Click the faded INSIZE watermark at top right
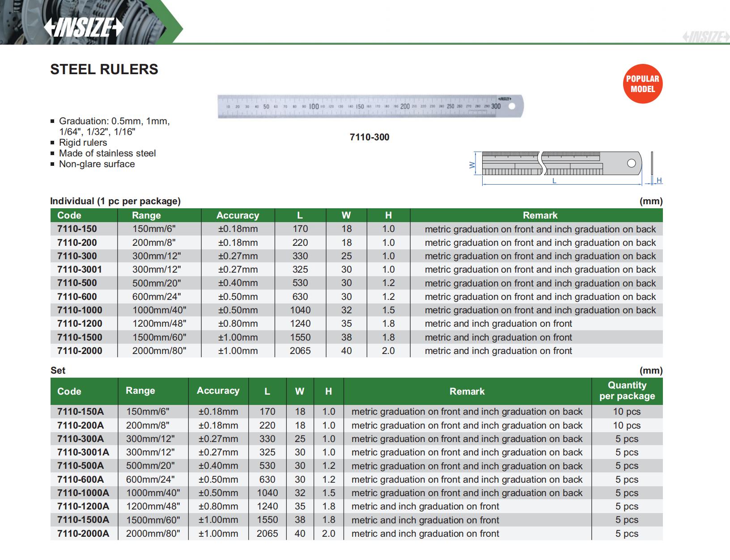This screenshot has width=730, height=560. pyautogui.click(x=705, y=37)
